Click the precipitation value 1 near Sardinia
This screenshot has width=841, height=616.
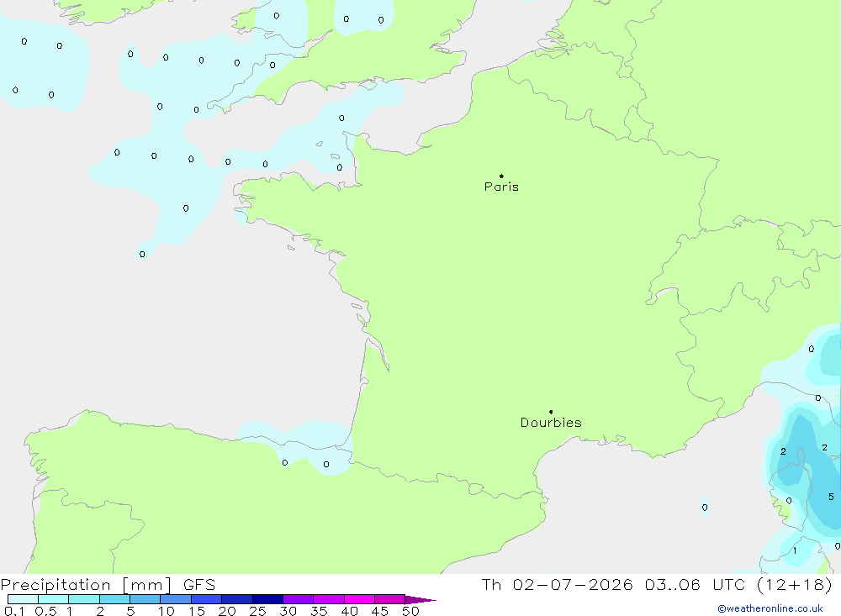tap(795, 550)
